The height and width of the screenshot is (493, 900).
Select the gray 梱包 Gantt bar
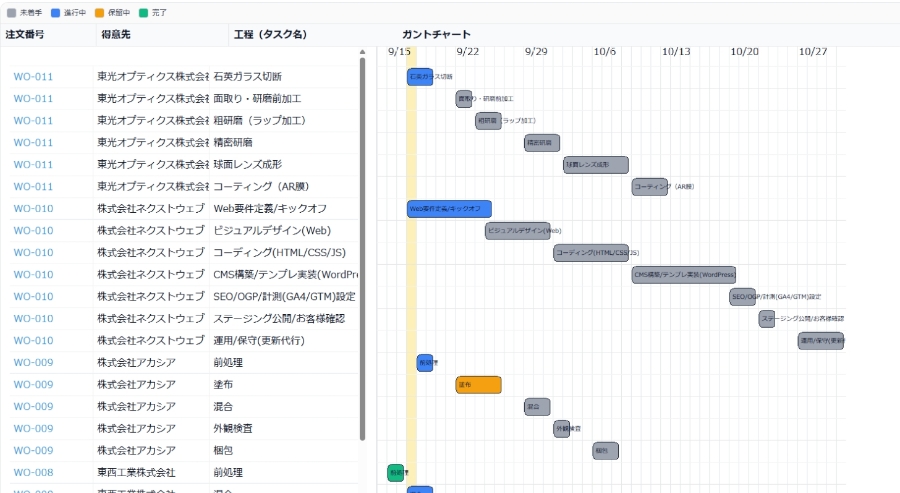pyautogui.click(x=605, y=451)
